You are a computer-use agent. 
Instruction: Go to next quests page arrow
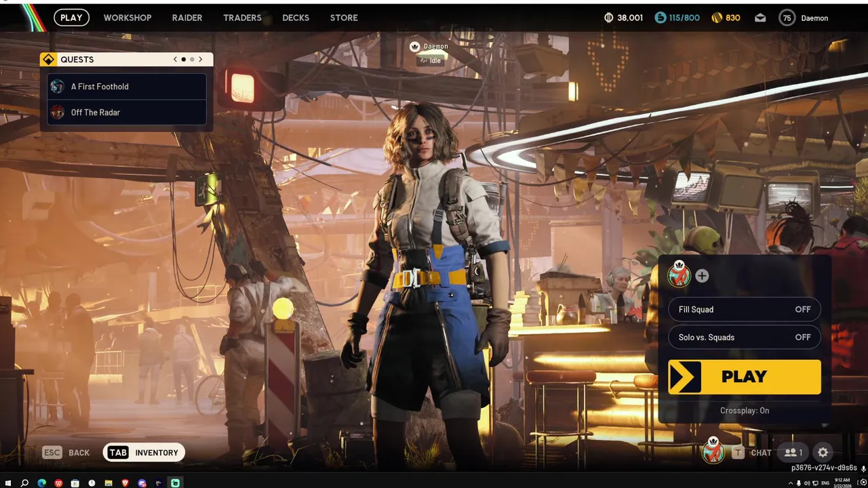click(200, 60)
